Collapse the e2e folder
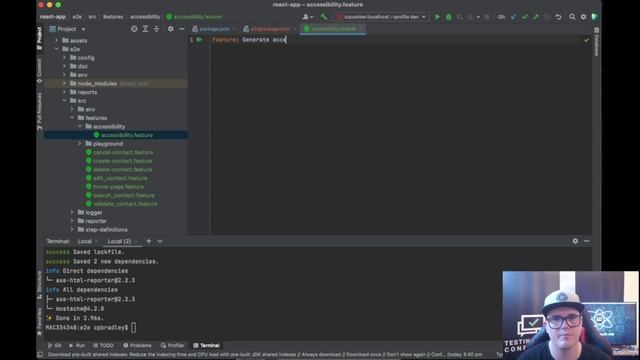This screenshot has height=360, width=640. point(56,49)
